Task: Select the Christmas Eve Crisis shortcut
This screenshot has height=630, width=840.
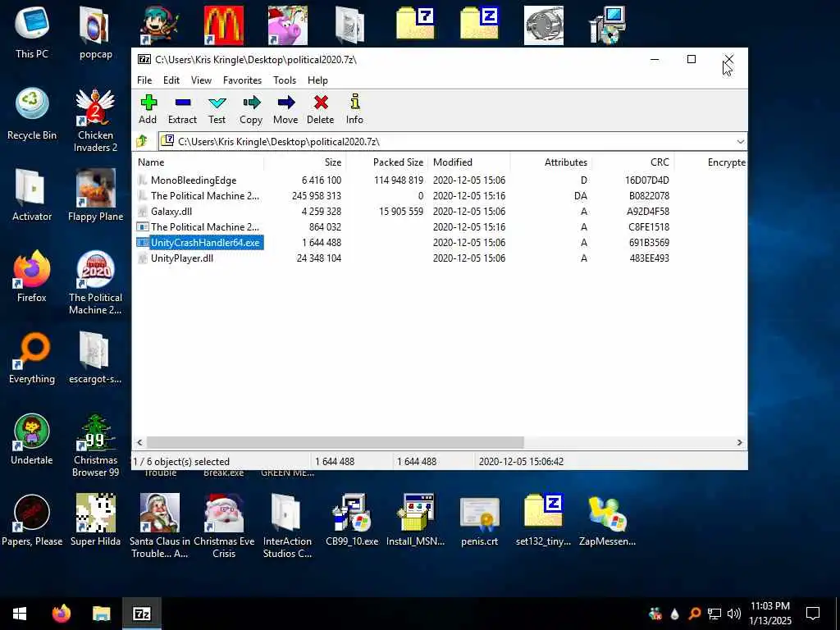Action: click(224, 526)
